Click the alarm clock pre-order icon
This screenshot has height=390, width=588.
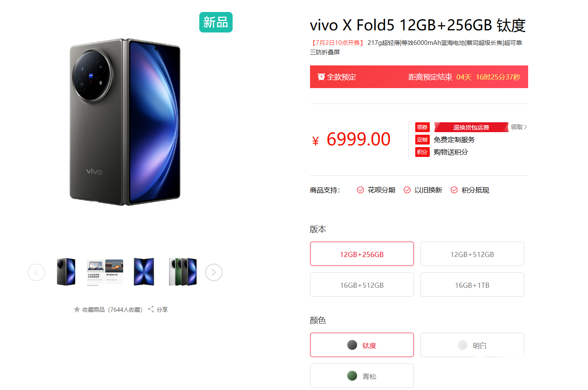tap(321, 77)
